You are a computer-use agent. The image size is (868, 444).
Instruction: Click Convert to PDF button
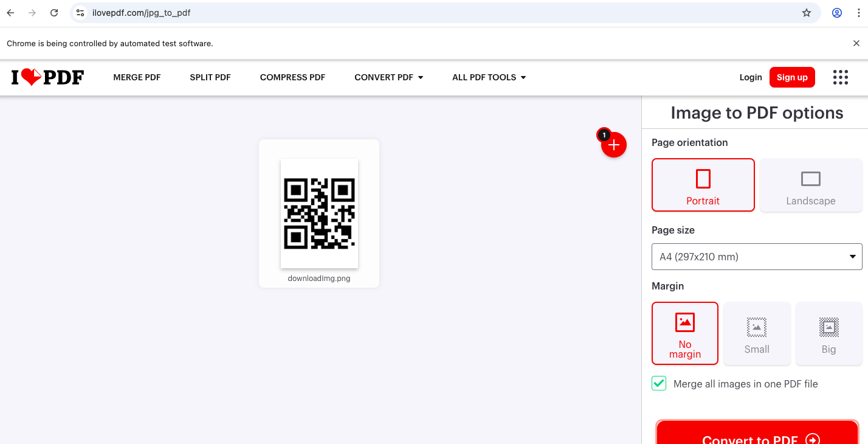pyautogui.click(x=757, y=432)
